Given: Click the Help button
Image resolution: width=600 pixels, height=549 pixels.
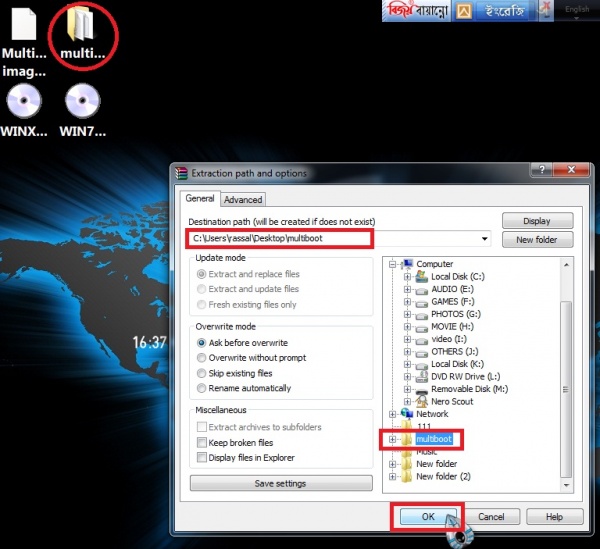Looking at the screenshot, I should click(554, 516).
